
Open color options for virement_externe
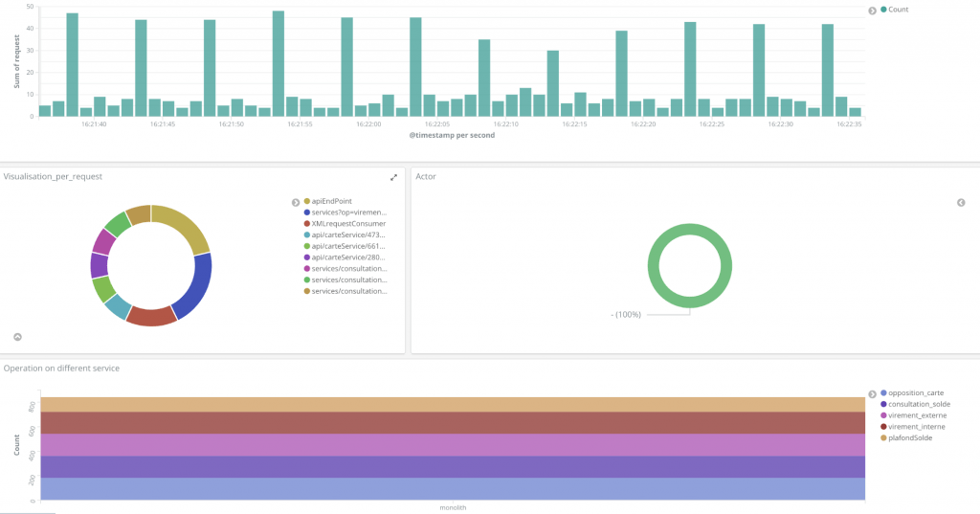[x=883, y=415]
